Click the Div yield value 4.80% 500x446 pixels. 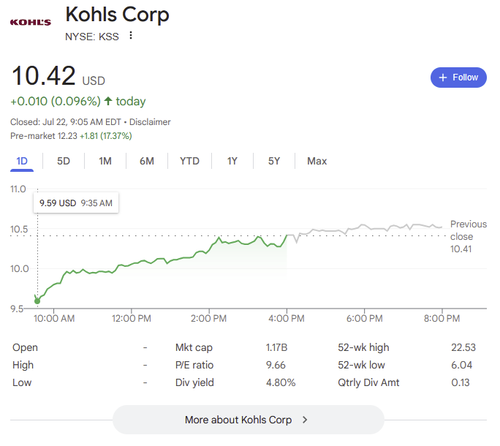(281, 382)
